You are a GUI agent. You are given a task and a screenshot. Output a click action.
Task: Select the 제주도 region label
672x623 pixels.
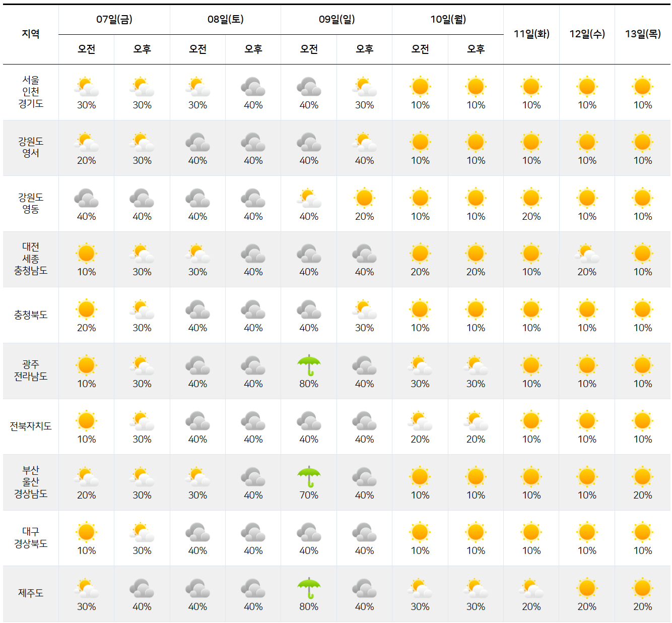click(30, 593)
